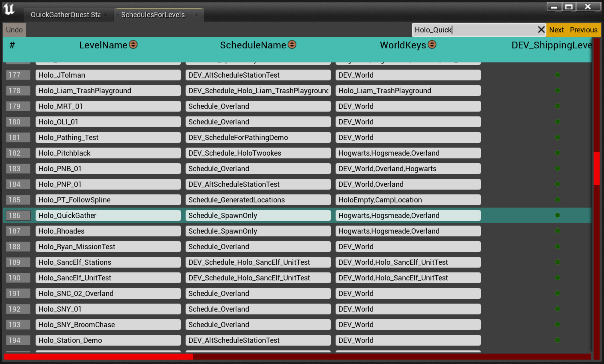Screen dimensions: 604x364
Task: Edit world keys for Holo_QuickGather row
Action: [x=408, y=215]
